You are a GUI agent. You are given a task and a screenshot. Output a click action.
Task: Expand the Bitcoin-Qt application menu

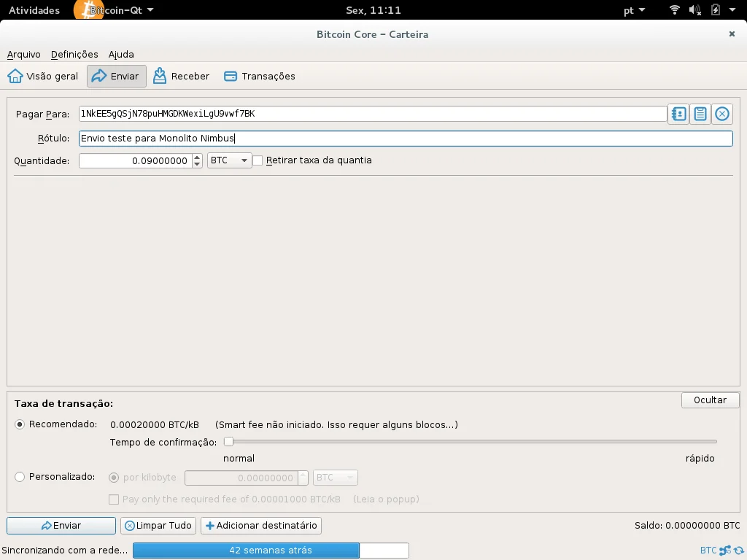[x=120, y=10]
